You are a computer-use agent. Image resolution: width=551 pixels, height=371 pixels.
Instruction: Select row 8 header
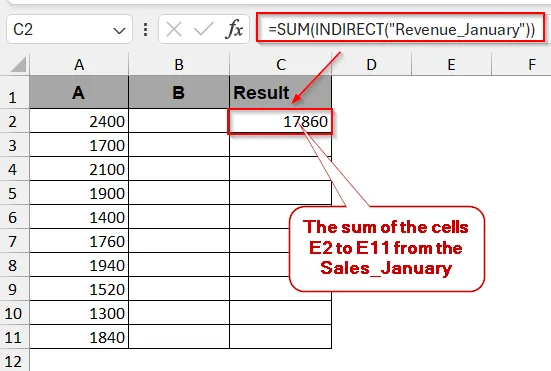(15, 265)
